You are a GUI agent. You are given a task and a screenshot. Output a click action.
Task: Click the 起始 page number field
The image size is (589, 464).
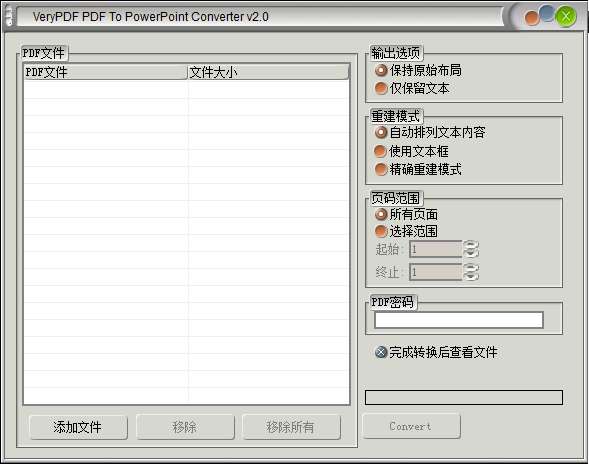tap(435, 249)
